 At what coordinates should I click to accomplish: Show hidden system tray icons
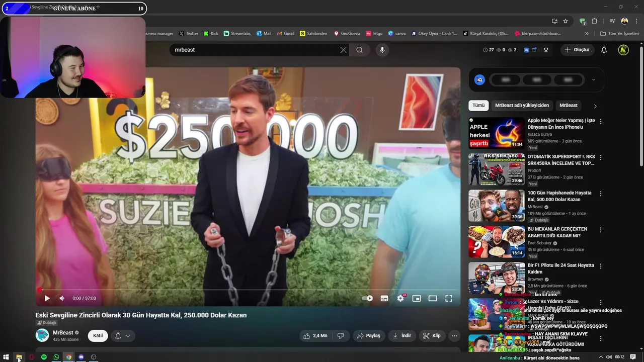[x=601, y=357]
